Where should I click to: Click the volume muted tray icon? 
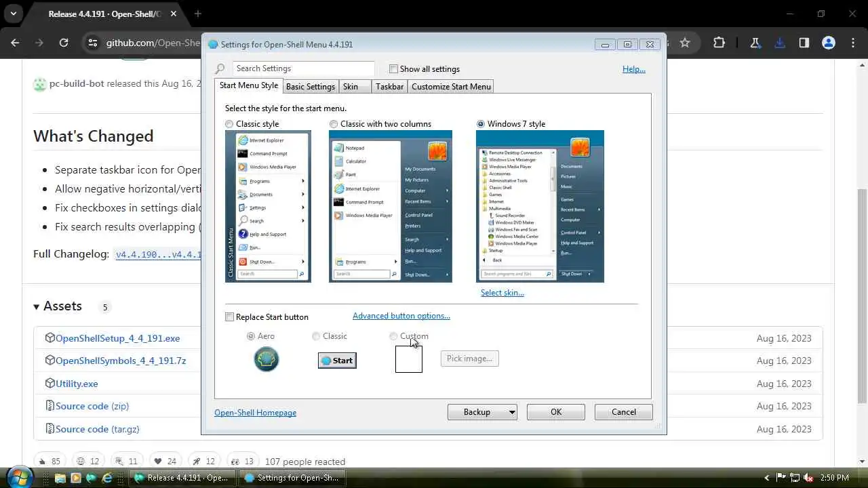[x=808, y=478]
